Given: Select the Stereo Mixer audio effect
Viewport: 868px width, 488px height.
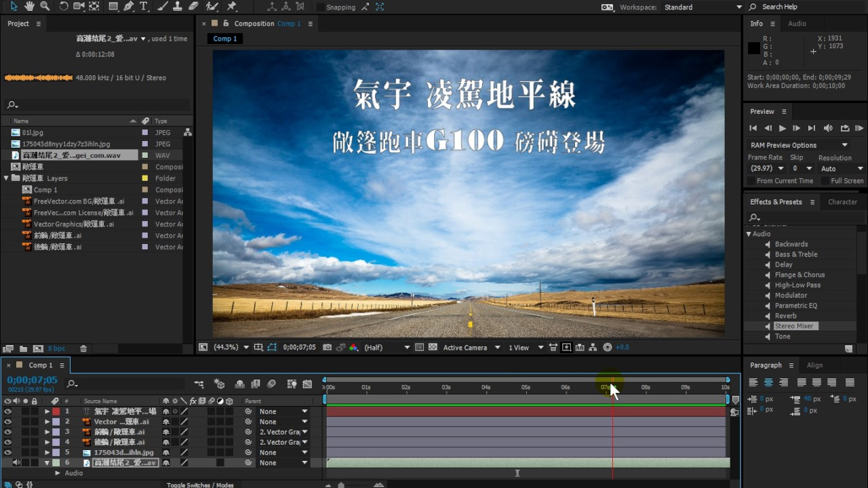Looking at the screenshot, I should (795, 326).
